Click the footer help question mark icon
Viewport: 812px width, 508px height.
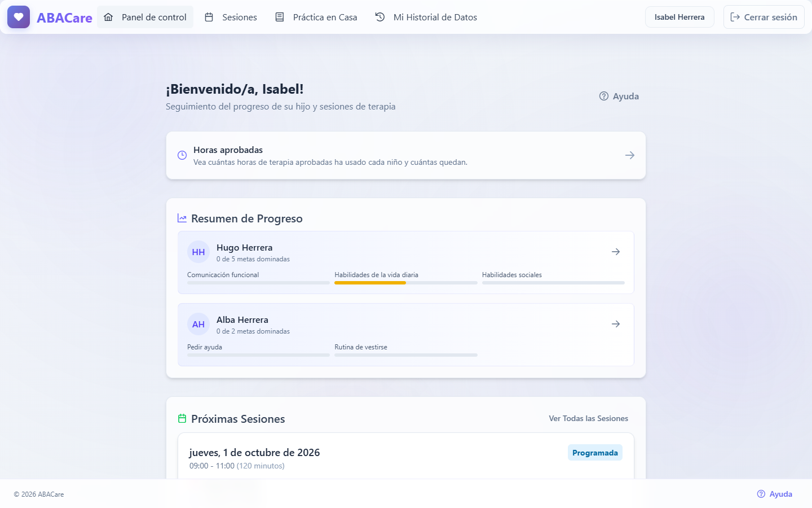tap(761, 494)
